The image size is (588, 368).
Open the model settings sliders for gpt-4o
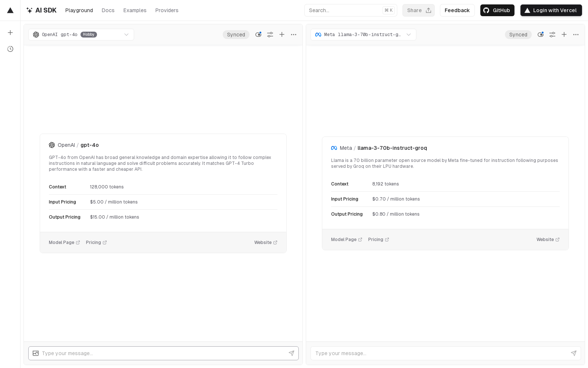(270, 34)
